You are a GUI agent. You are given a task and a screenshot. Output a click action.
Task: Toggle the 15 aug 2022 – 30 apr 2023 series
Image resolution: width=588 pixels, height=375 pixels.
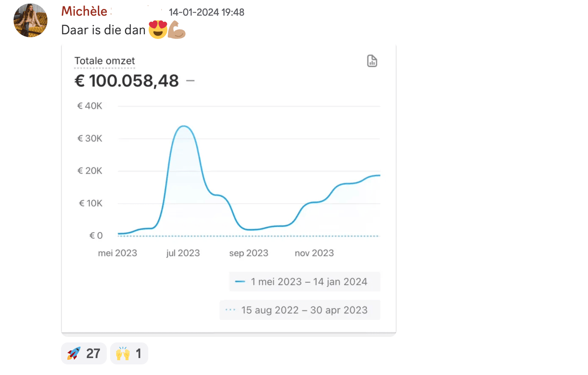tap(304, 310)
